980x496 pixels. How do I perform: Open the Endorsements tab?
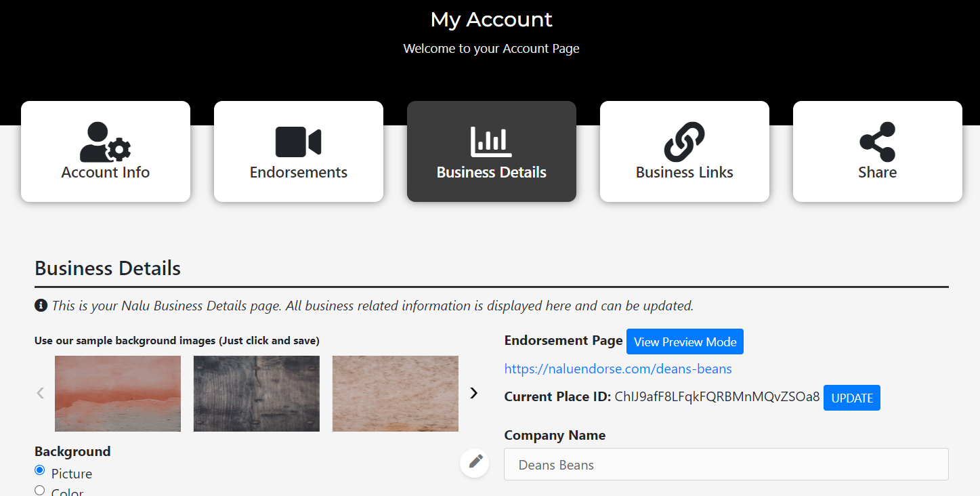click(298, 151)
